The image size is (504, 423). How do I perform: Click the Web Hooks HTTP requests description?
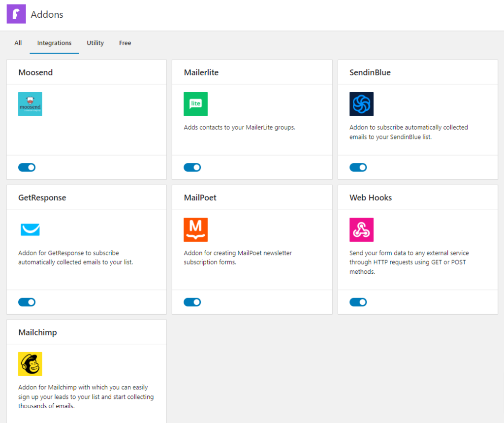409,262
